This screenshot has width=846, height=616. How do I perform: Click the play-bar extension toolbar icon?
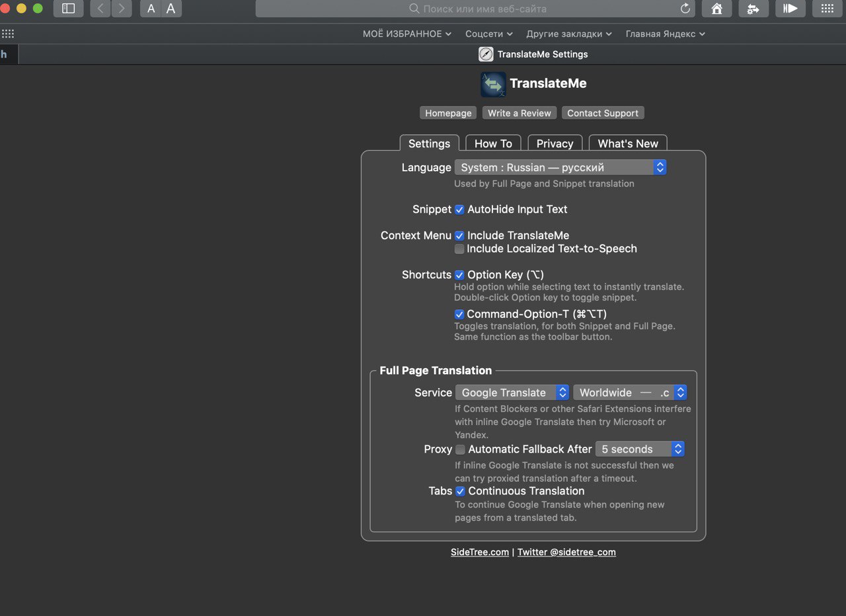click(790, 9)
